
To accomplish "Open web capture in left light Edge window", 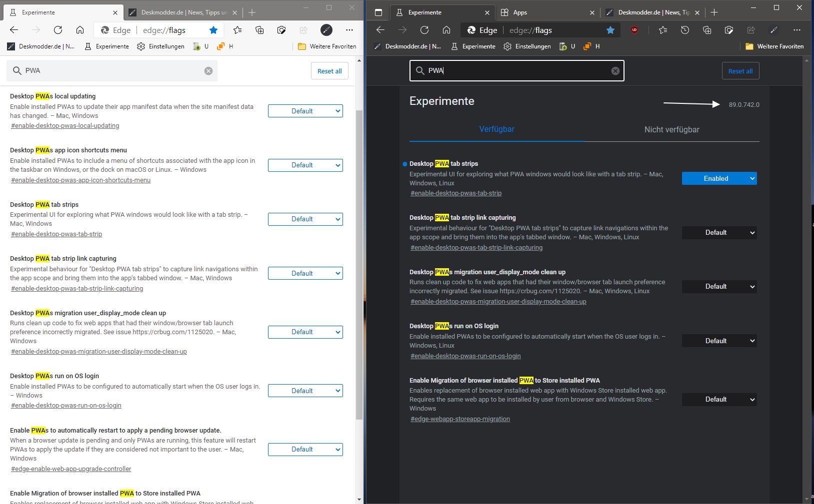I will point(281,30).
